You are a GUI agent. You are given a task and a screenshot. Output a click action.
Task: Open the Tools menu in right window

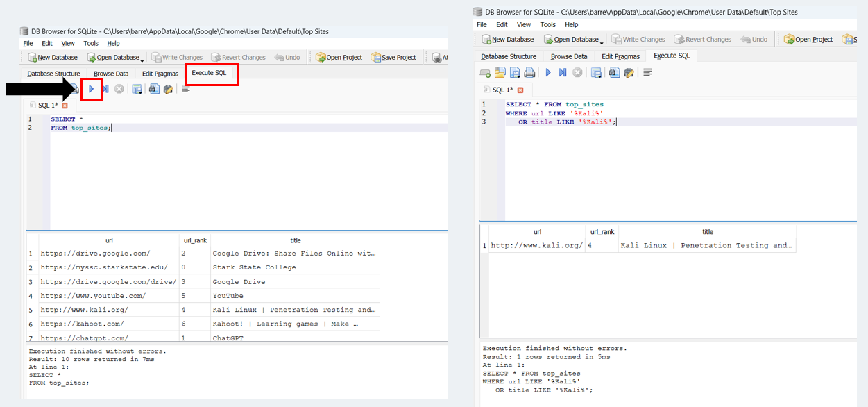point(548,24)
